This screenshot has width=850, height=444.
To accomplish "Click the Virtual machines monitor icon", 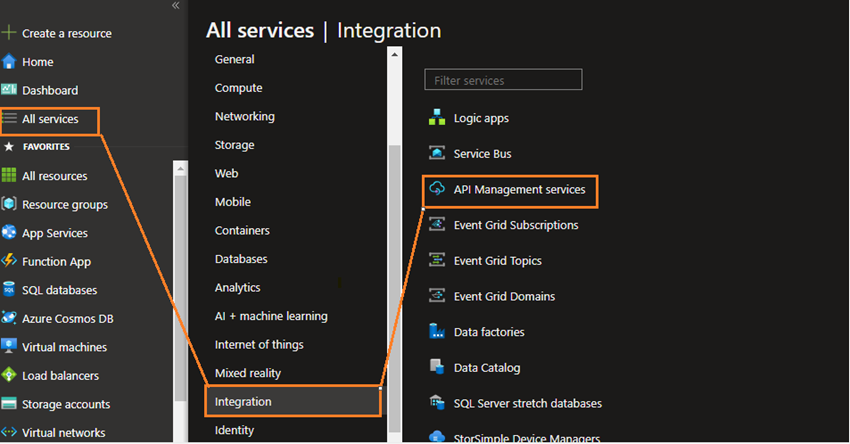I will [9, 346].
